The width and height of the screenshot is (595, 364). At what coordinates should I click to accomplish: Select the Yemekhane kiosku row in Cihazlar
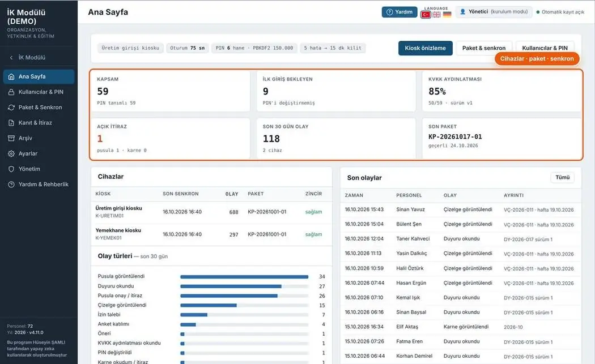pos(212,234)
